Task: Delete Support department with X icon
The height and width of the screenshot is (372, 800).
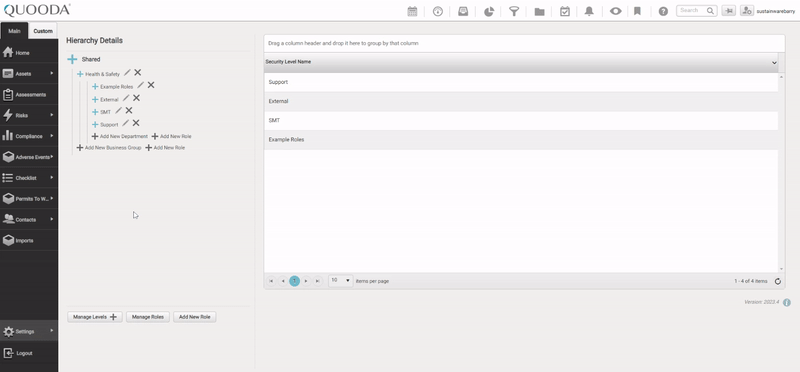Action: point(136,123)
